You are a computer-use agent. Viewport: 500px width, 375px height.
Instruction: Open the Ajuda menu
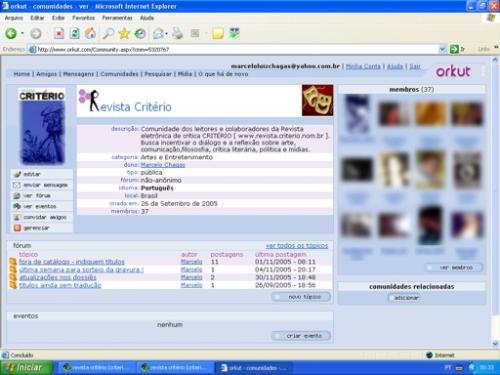pyautogui.click(x=147, y=18)
